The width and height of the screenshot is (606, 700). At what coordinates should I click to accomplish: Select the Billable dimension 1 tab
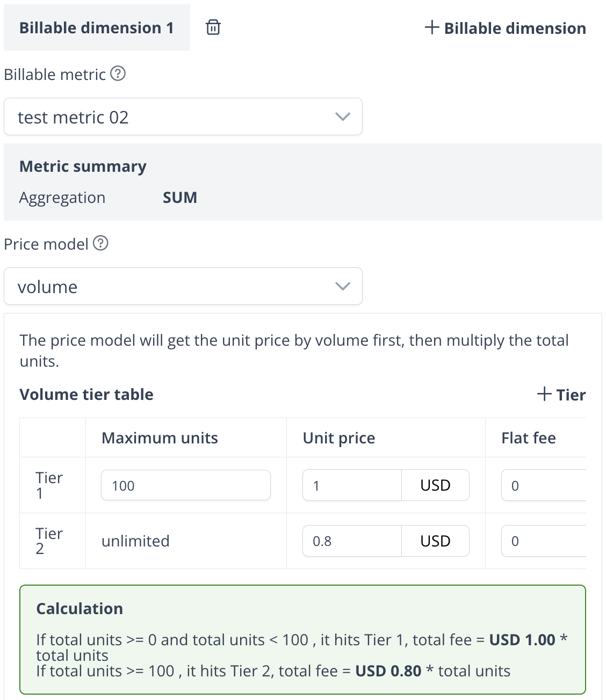[97, 28]
